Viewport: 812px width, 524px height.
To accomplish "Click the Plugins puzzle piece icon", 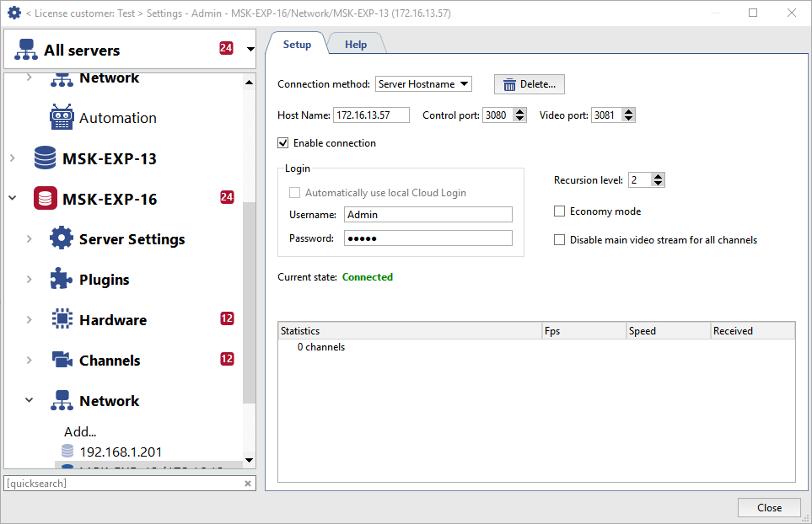I will [x=62, y=280].
